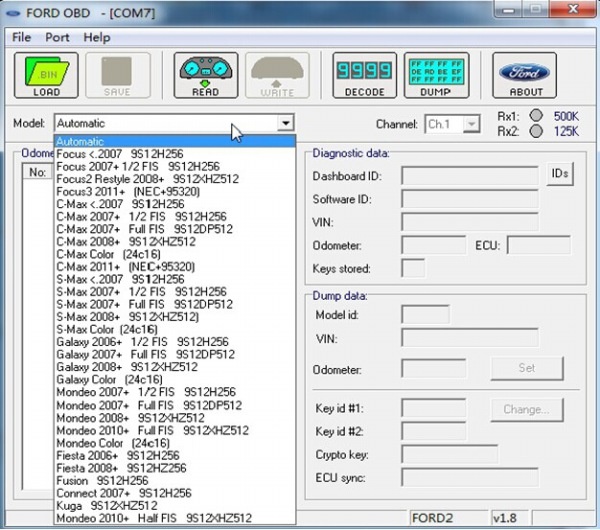Viewport: 600px width, 530px height.
Task: Select Kuga 9S12XHZ512
Action: coord(175,506)
